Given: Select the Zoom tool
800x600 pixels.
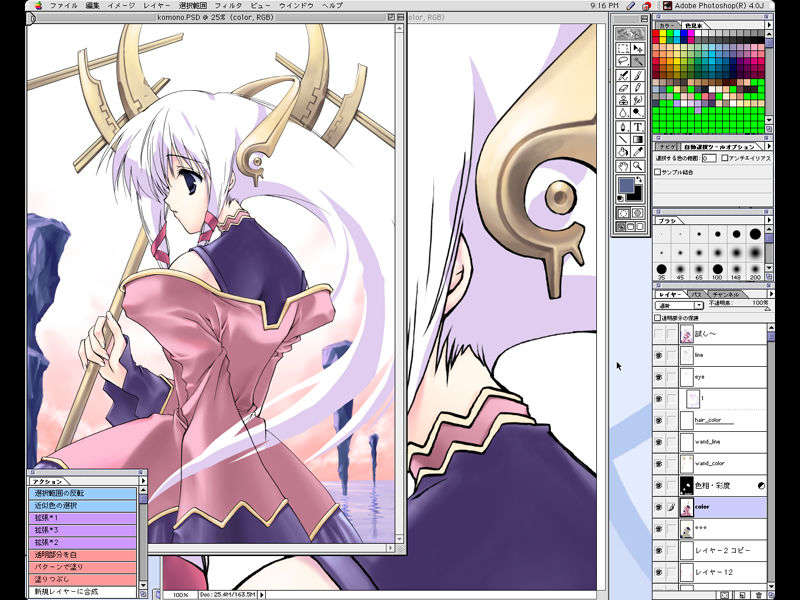Looking at the screenshot, I should click(x=638, y=166).
